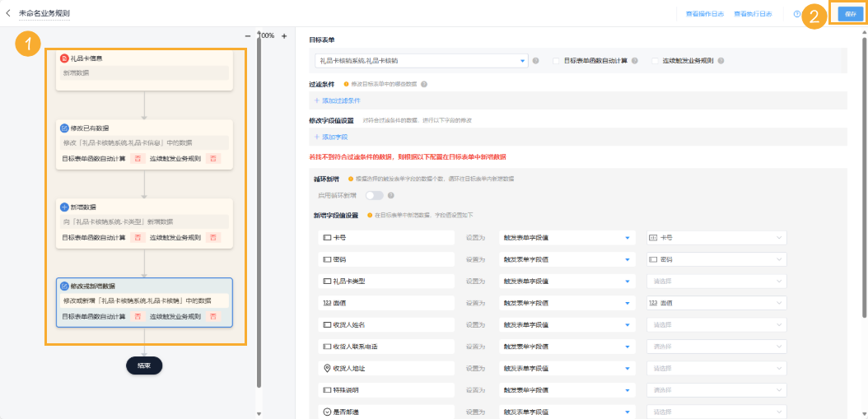Click the orange info dot beside 循环新增
This screenshot has width=868, height=419.
coord(350,179)
